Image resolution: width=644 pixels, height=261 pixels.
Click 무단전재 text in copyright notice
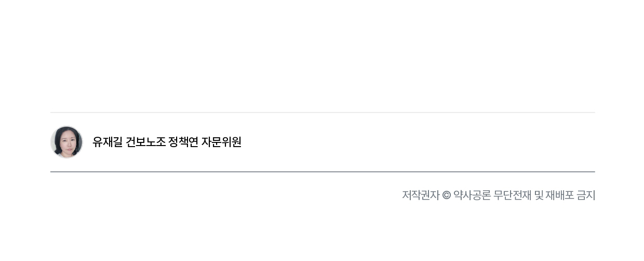pyautogui.click(x=512, y=195)
